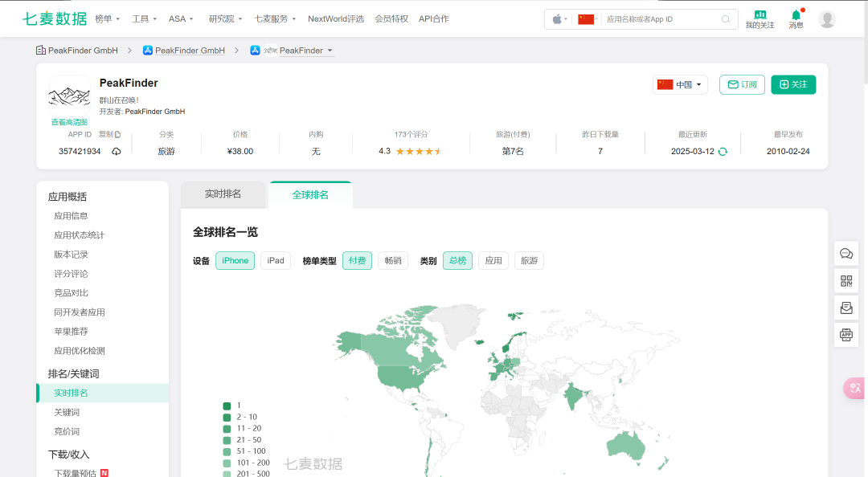Open China flag region selector in search
This screenshot has height=477, width=868.
[588, 19]
